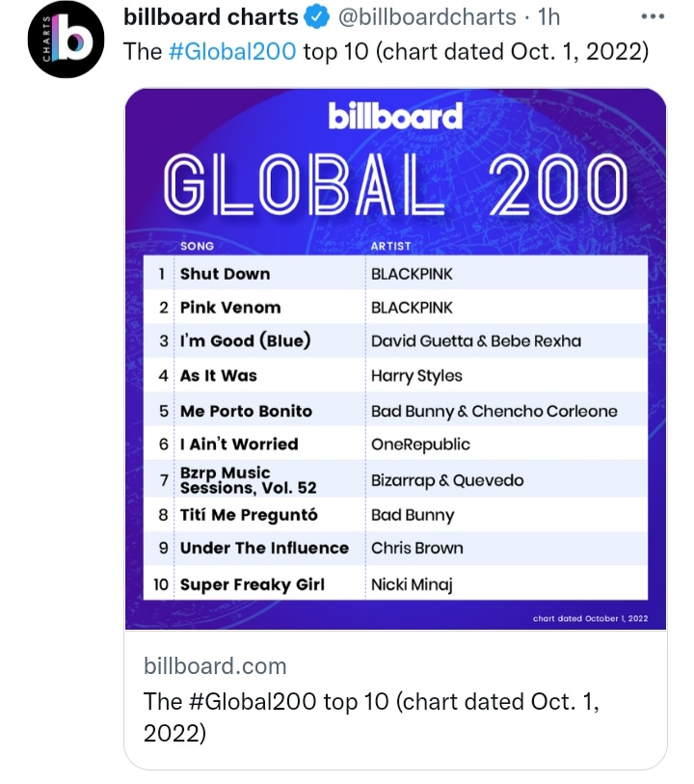Image resolution: width=694 pixels, height=784 pixels.
Task: Open the #Global200 hashtag link
Action: 231,50
